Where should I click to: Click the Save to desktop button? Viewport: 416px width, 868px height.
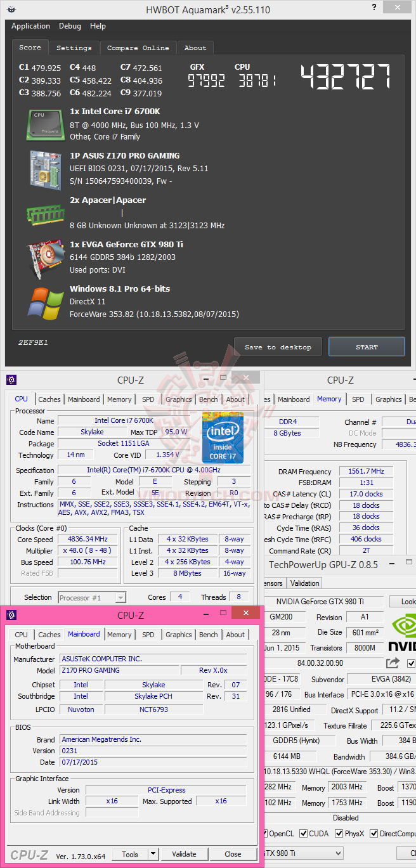(278, 347)
